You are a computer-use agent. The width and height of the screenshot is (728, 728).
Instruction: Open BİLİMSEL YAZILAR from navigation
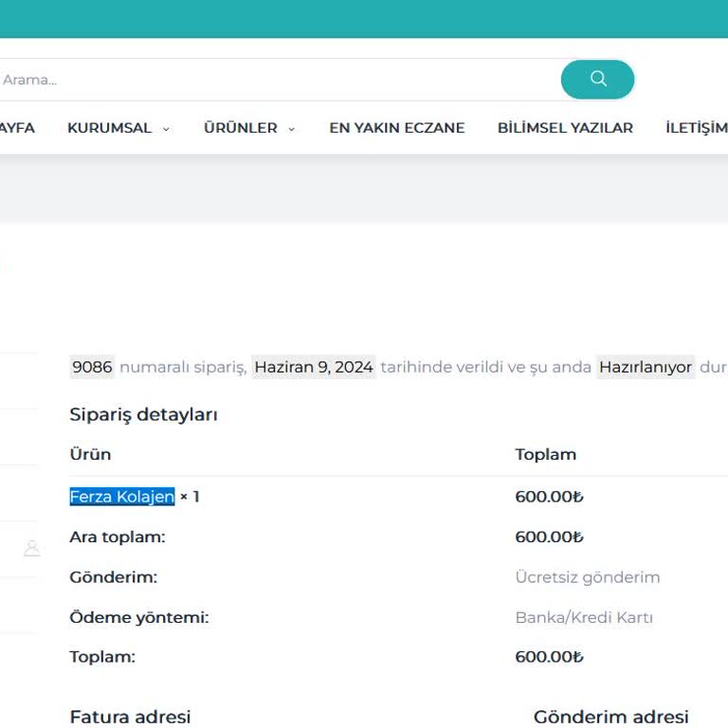click(565, 128)
